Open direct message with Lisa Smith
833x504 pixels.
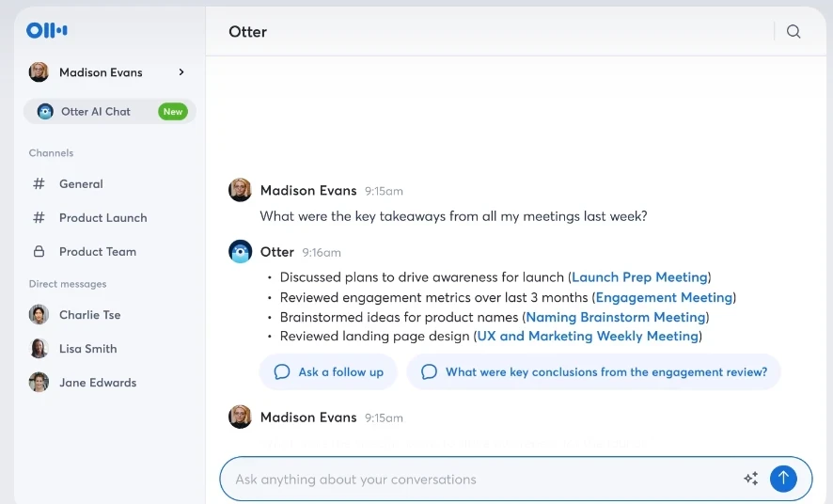(x=87, y=349)
